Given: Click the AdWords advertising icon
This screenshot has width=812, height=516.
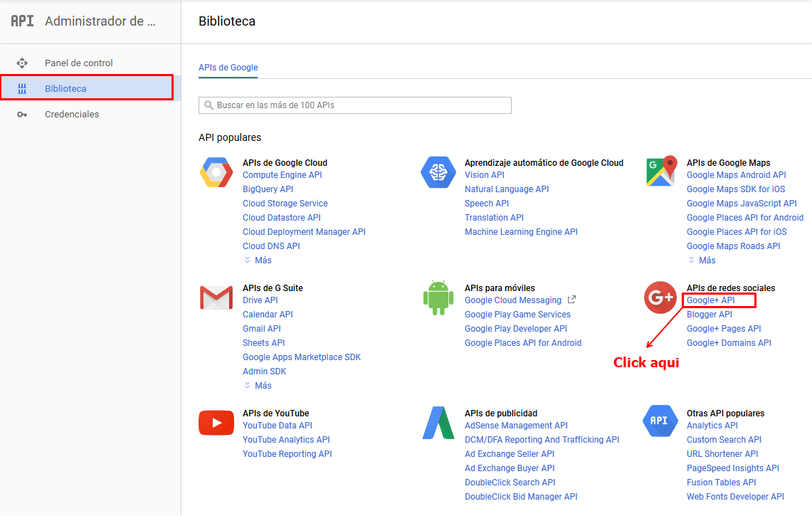Looking at the screenshot, I should (438, 423).
